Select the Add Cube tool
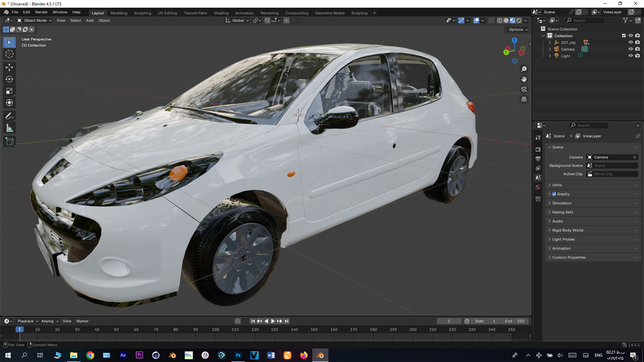Image resolution: width=644 pixels, height=362 pixels. click(9, 142)
